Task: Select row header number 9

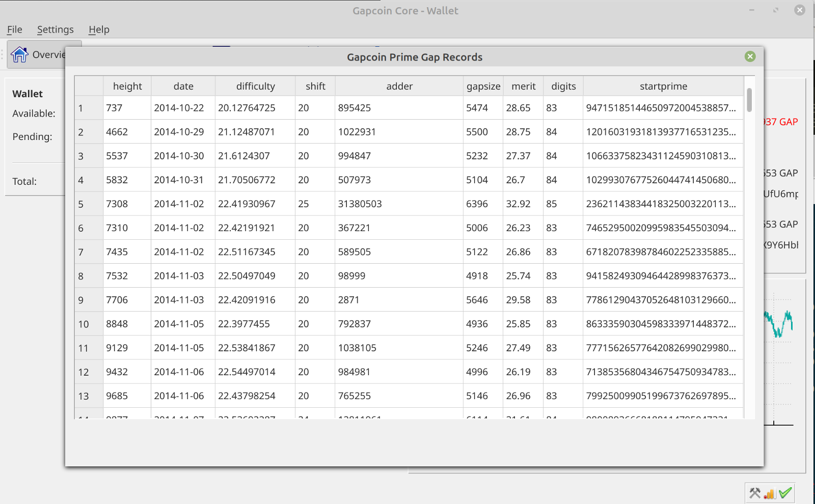Action: (x=89, y=300)
